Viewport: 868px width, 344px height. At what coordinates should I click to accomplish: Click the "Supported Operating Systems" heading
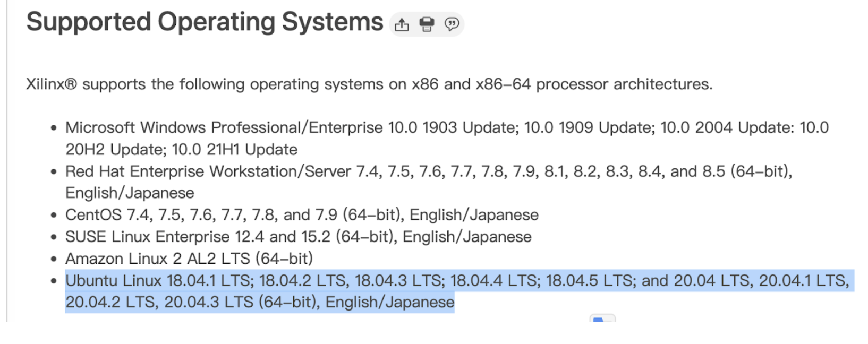(205, 22)
